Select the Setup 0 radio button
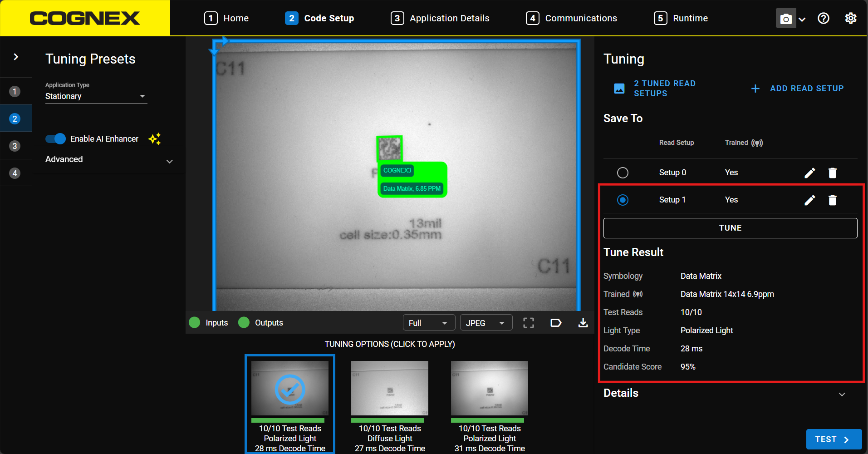 tap(623, 173)
